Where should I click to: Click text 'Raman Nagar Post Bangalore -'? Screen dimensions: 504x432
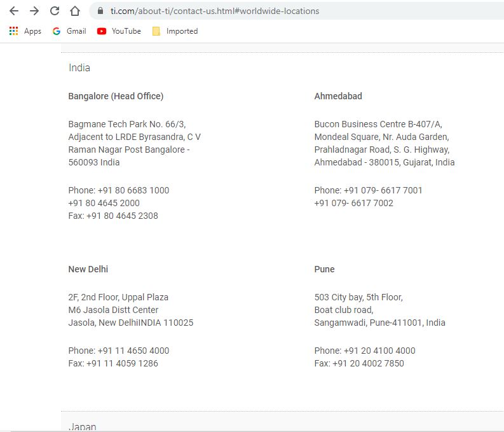pyautogui.click(x=129, y=150)
